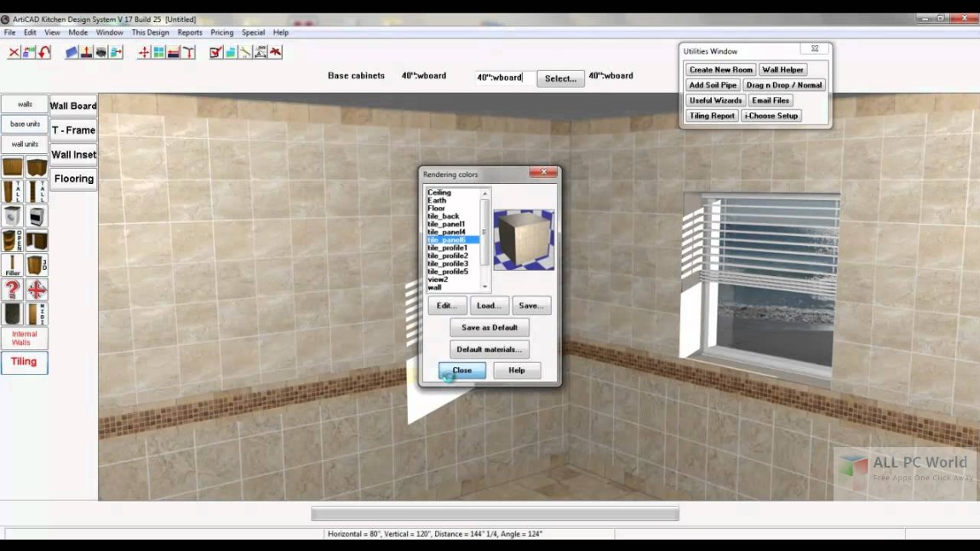This screenshot has height=551, width=980.
Task: Click the walls category button
Action: pos(25,105)
